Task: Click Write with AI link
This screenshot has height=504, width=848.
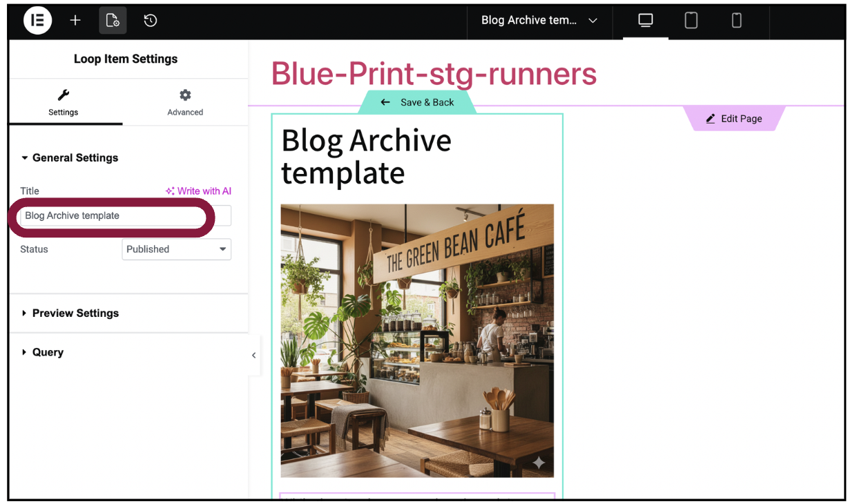Action: click(x=199, y=191)
